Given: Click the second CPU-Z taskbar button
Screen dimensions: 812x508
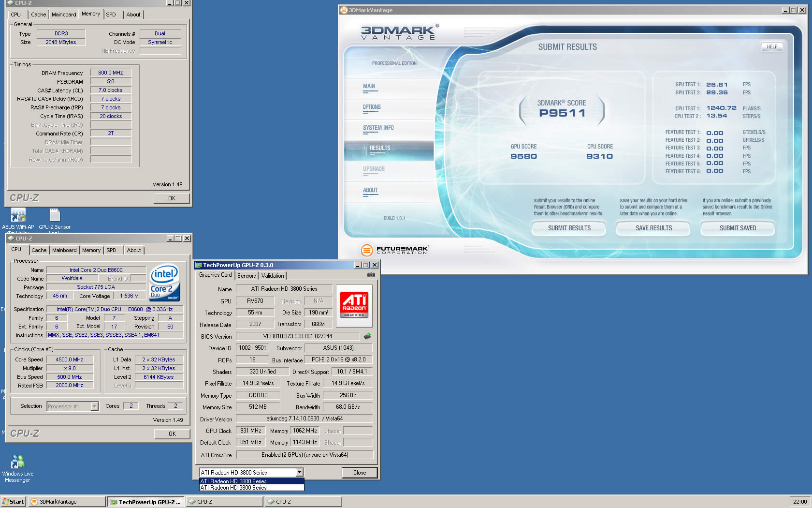Looking at the screenshot, I should point(303,502).
